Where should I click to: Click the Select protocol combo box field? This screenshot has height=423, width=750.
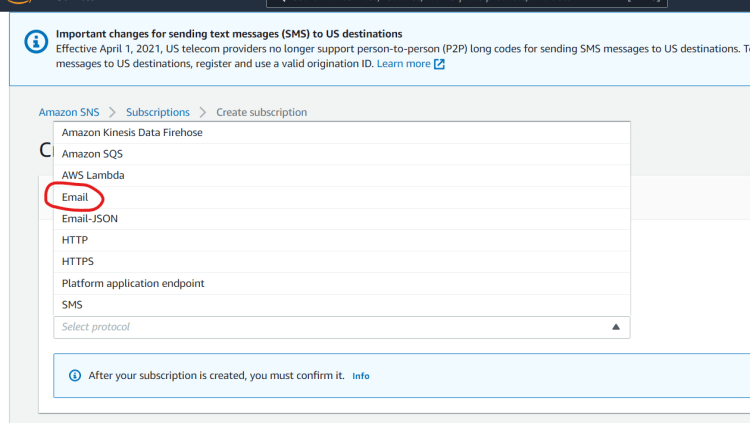coord(342,327)
